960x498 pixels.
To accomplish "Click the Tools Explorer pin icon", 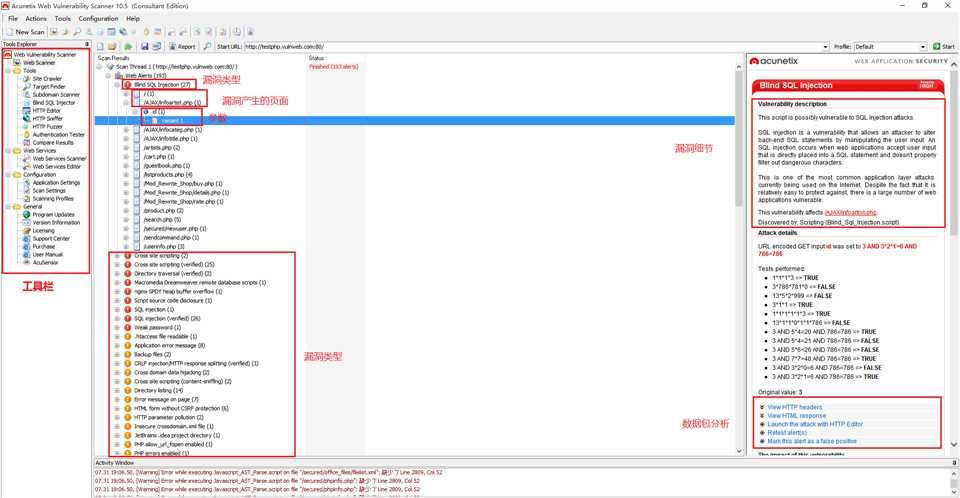I will pos(87,44).
